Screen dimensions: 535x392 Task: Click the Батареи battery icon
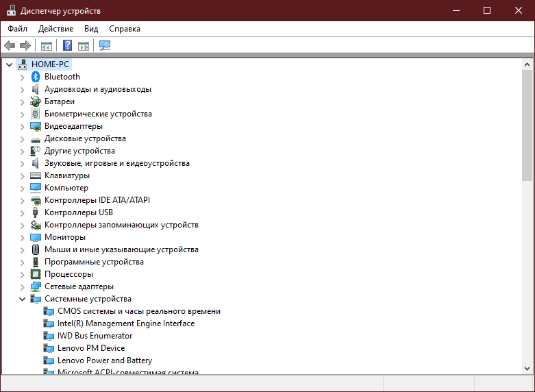[36, 101]
